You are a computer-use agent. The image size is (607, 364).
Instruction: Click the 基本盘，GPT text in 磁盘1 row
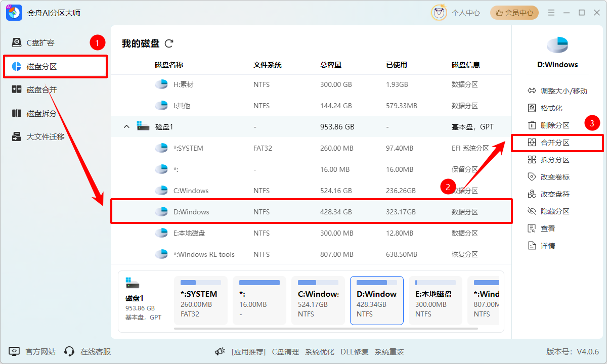pyautogui.click(x=472, y=127)
